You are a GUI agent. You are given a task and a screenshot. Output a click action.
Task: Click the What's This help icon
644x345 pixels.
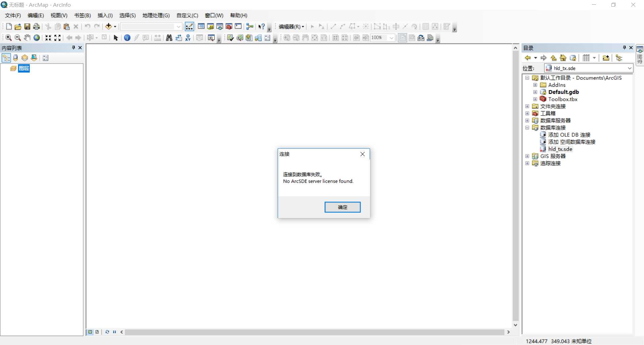(262, 26)
